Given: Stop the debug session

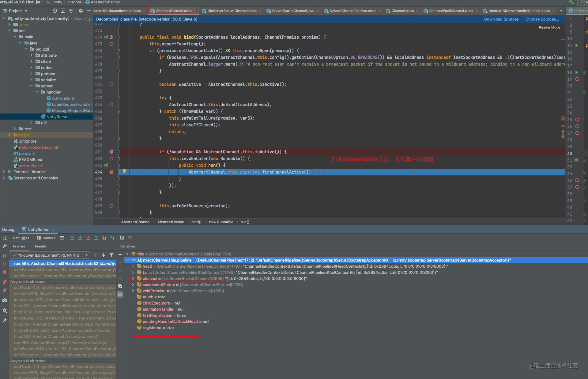Looking at the screenshot, I should click(x=5, y=272).
